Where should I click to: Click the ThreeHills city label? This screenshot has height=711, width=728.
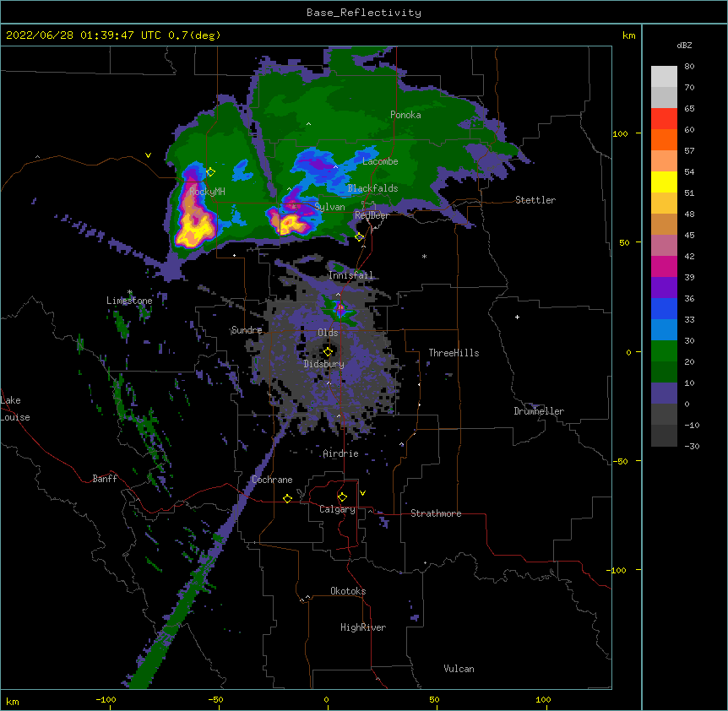pos(454,353)
